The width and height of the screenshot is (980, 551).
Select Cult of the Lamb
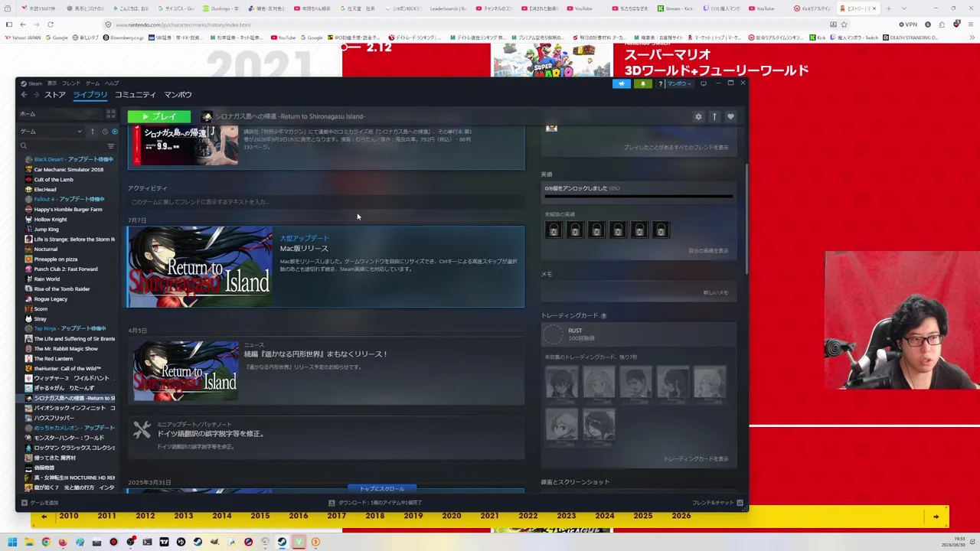pos(70,179)
